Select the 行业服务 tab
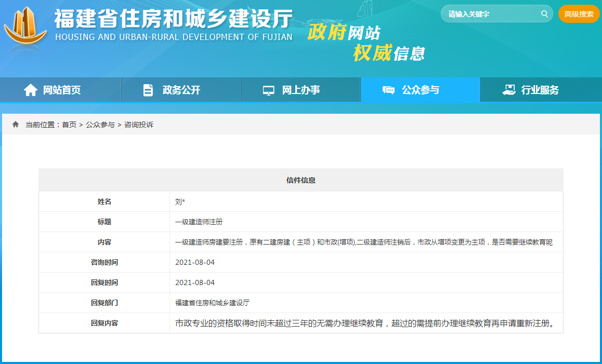The height and width of the screenshot is (364, 602). click(540, 89)
